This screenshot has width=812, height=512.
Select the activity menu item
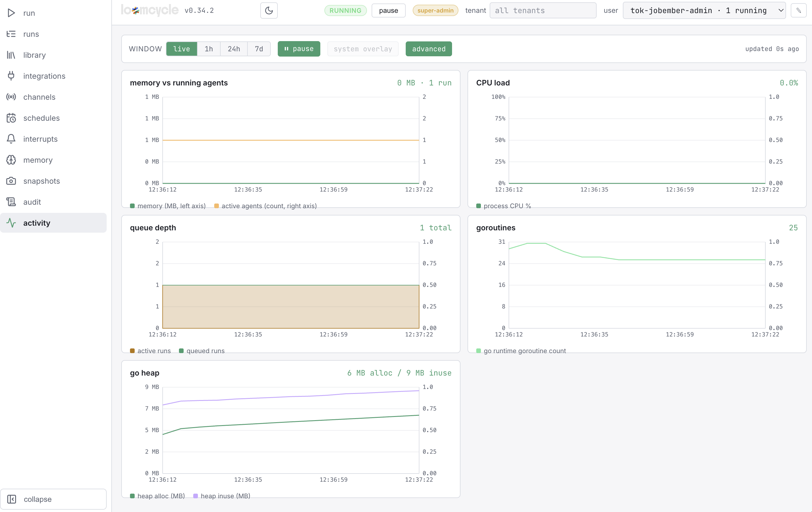click(x=53, y=223)
